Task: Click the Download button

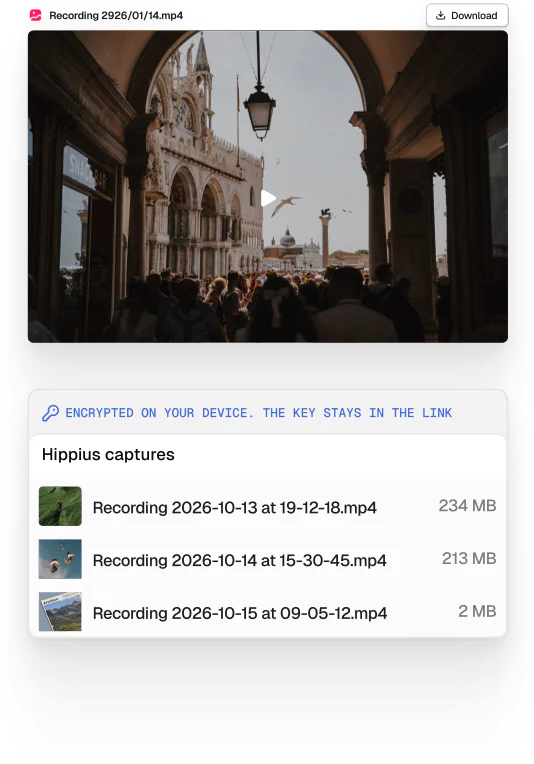Action: (x=467, y=16)
